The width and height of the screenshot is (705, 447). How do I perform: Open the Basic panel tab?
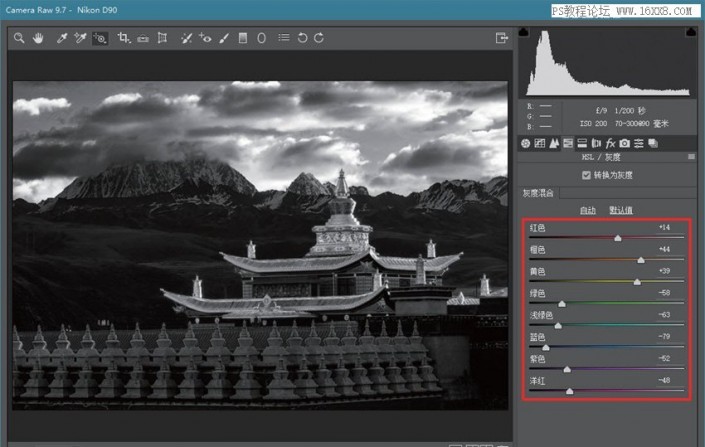click(x=526, y=143)
